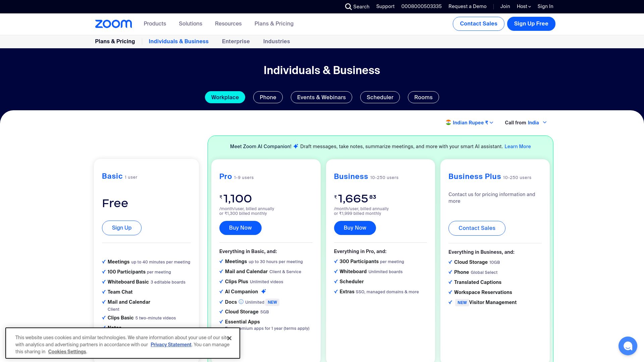
Task: Click the Search text in top bar
Action: pos(361,7)
